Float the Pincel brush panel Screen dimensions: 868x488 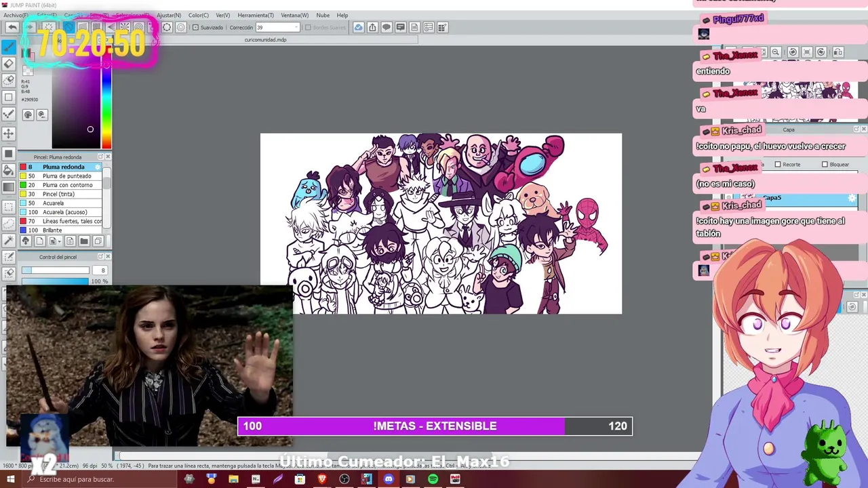pyautogui.click(x=100, y=157)
